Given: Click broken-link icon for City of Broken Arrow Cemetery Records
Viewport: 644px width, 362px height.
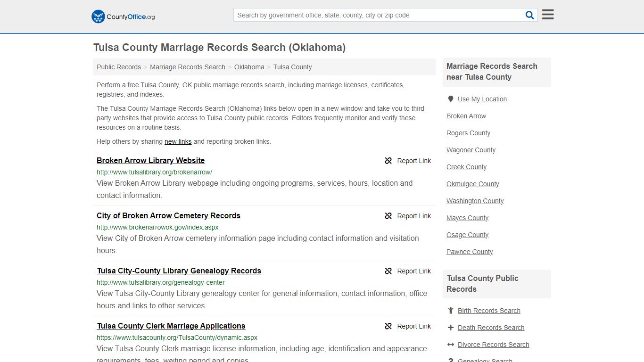Looking at the screenshot, I should (388, 216).
